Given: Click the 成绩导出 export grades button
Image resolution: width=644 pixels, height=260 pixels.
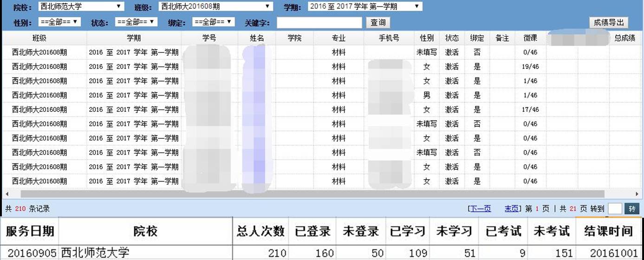Looking at the screenshot, I should (608, 22).
